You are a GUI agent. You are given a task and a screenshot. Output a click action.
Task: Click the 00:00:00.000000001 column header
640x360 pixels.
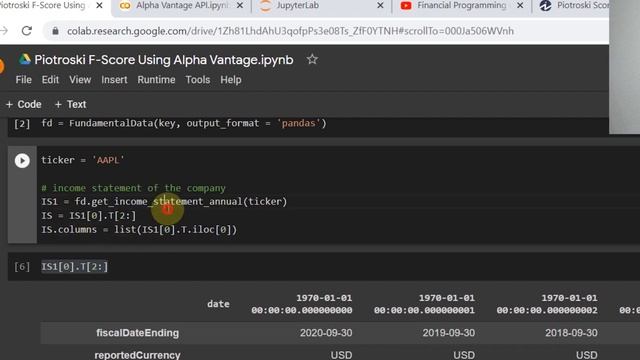[424, 304]
